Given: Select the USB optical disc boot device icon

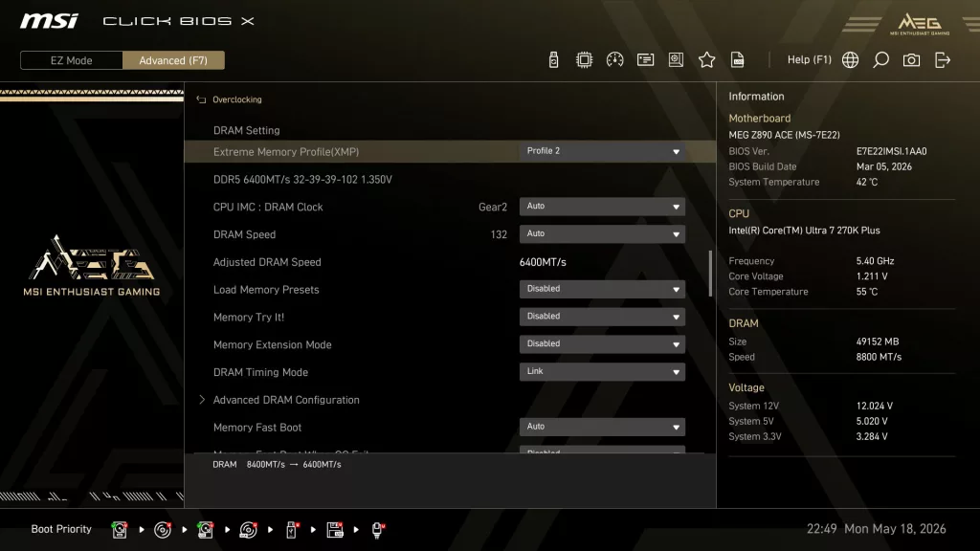Looking at the screenshot, I should pyautogui.click(x=248, y=530).
